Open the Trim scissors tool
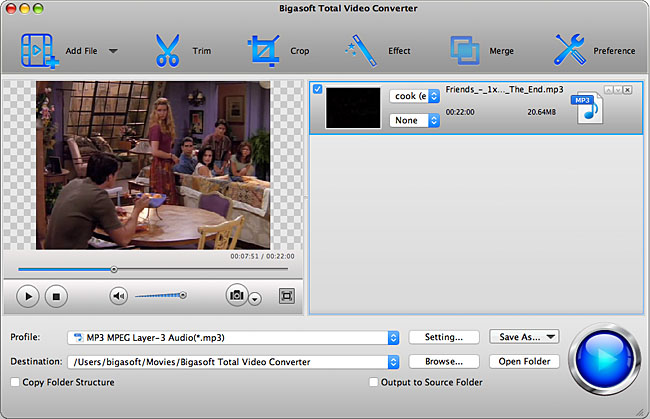Image resolution: width=650 pixels, height=419 pixels. (167, 51)
